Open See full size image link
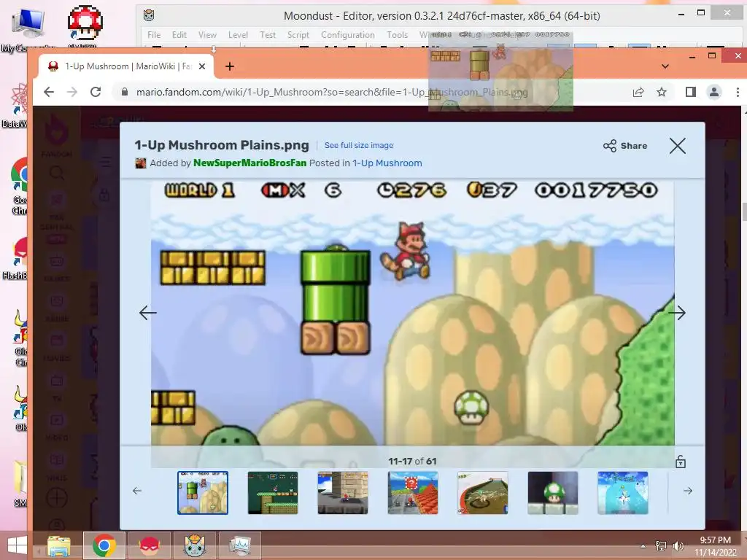The width and height of the screenshot is (747, 560). coord(359,145)
